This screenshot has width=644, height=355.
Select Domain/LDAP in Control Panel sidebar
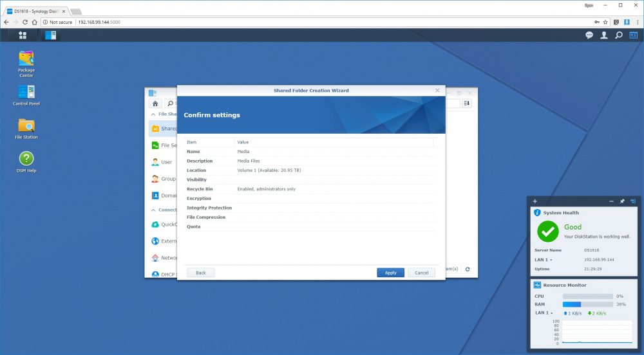pyautogui.click(x=163, y=196)
